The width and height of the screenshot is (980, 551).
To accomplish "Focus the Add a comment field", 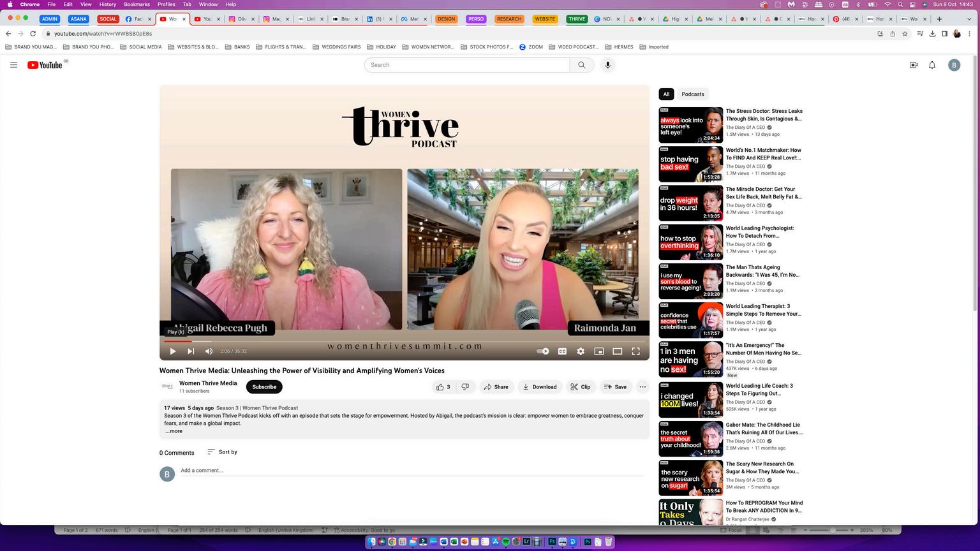I will click(x=412, y=471).
